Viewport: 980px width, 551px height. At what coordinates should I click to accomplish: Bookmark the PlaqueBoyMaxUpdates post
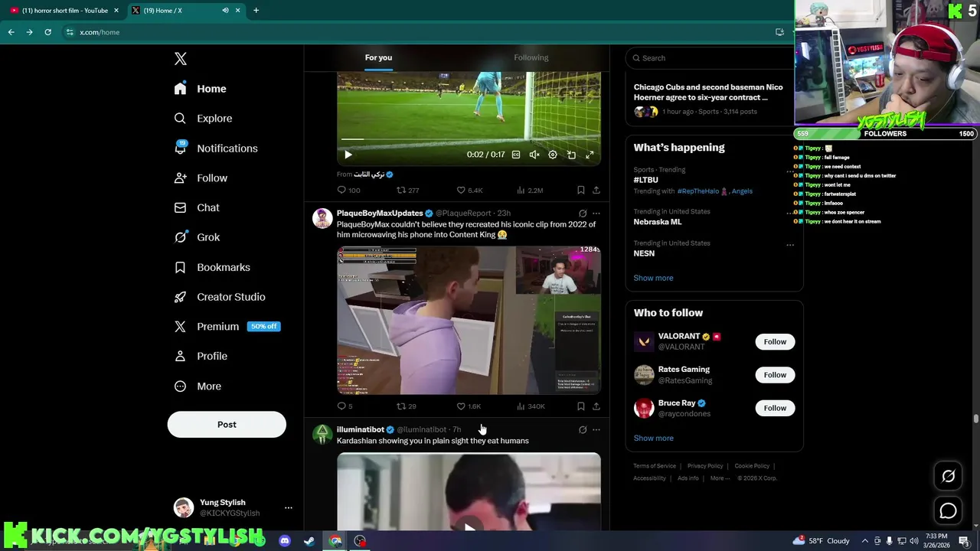coord(581,406)
